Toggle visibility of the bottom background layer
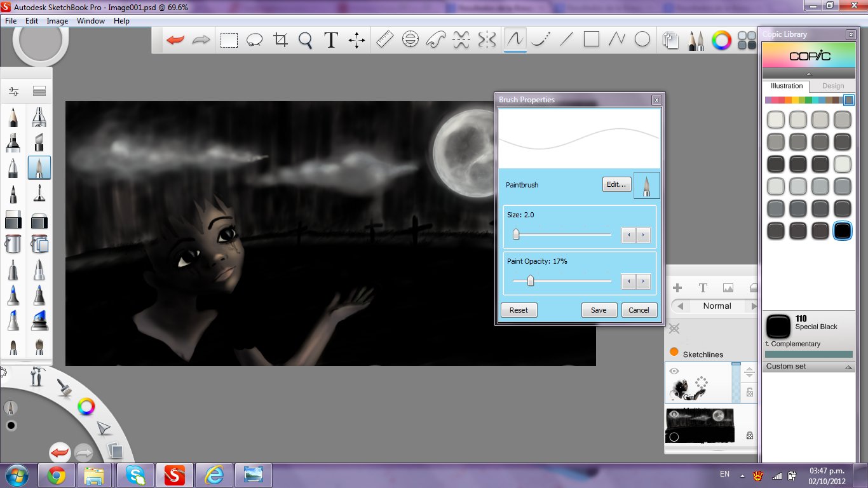The width and height of the screenshot is (868, 488). click(674, 414)
